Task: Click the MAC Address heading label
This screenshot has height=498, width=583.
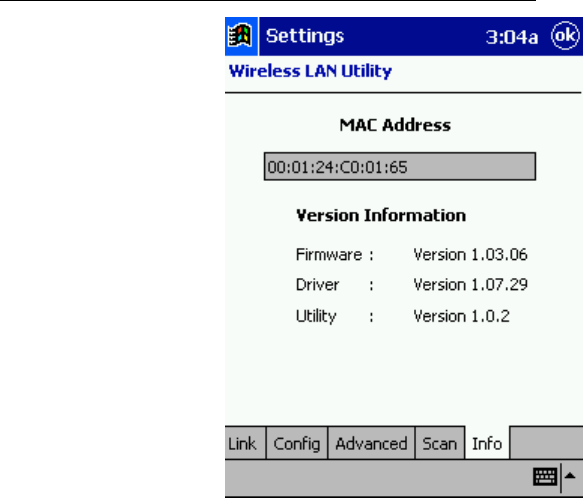Action: pyautogui.click(x=395, y=125)
